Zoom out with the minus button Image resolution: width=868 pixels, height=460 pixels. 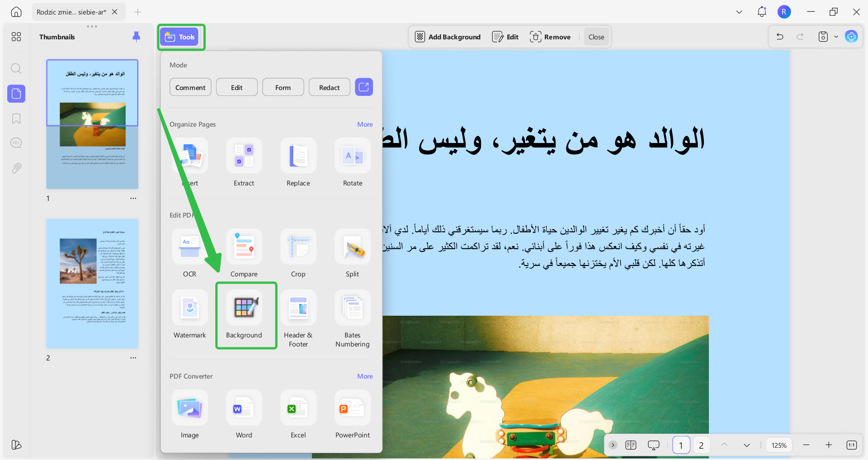806,445
